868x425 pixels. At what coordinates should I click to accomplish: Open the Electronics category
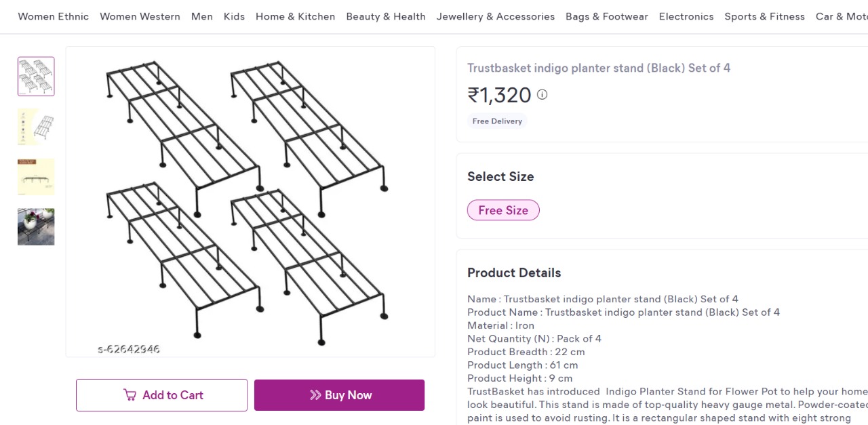coord(686,16)
